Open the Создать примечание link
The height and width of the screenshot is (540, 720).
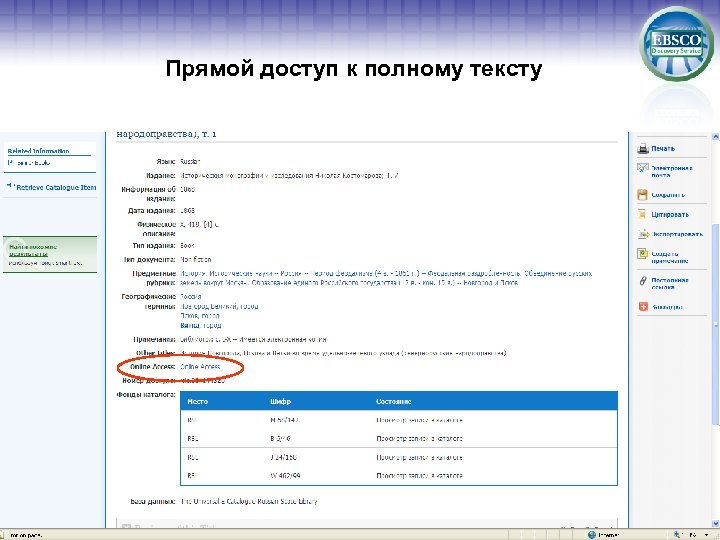669,257
